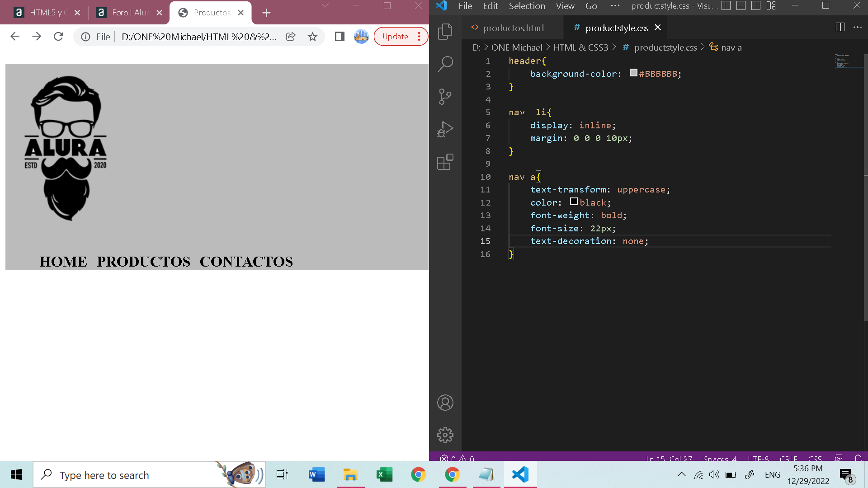Click the Search icon in VS Code sidebar
The image size is (868, 488).
pyautogui.click(x=445, y=64)
